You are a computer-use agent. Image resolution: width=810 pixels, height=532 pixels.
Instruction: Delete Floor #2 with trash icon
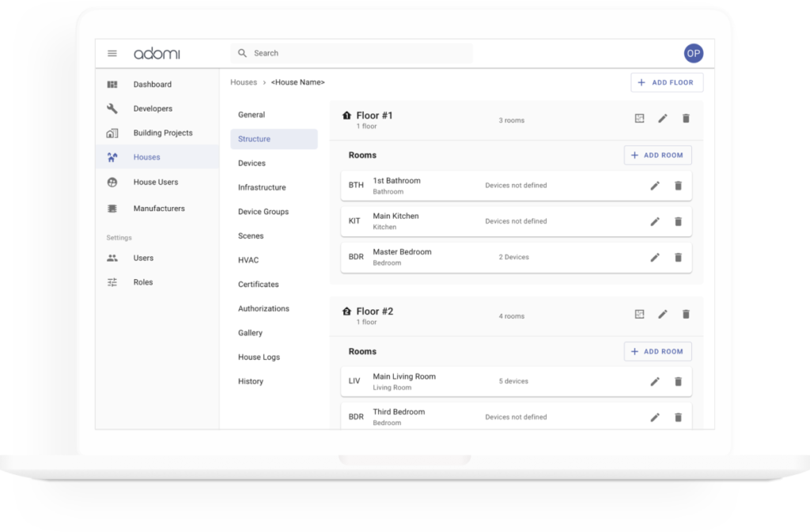pos(686,314)
